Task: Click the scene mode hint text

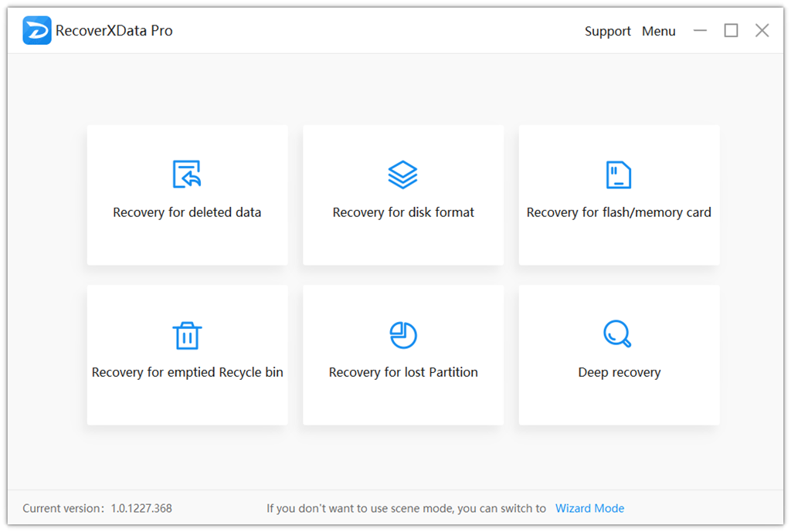Action: point(406,508)
